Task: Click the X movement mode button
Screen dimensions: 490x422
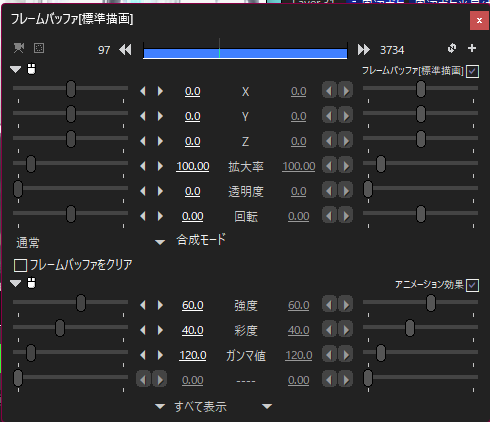Action: [245, 92]
